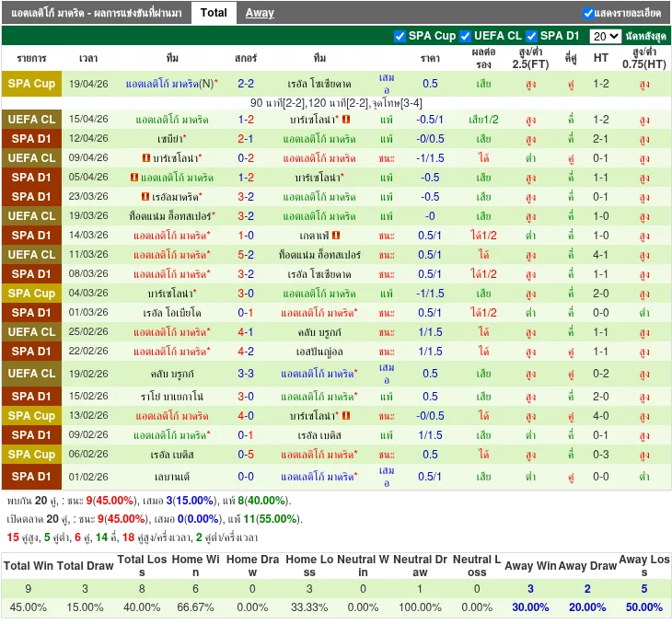This screenshot has height=624, width=672.
Task: Select the Total tab
Action: [x=214, y=13]
